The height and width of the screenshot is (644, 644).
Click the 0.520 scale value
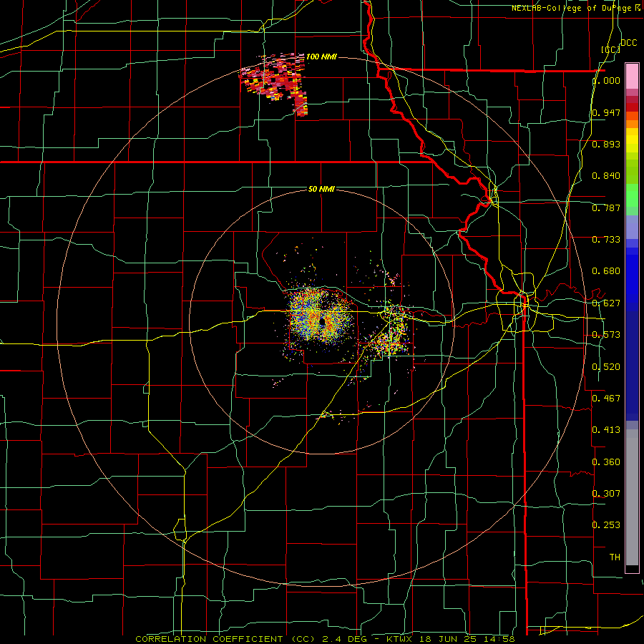(x=606, y=367)
